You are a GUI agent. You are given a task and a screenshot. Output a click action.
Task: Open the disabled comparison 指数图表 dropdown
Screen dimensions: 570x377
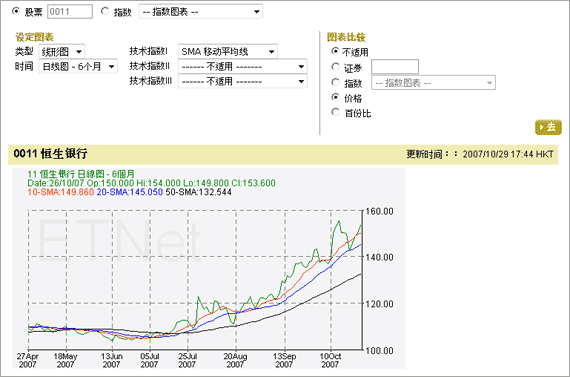pyautogui.click(x=433, y=83)
